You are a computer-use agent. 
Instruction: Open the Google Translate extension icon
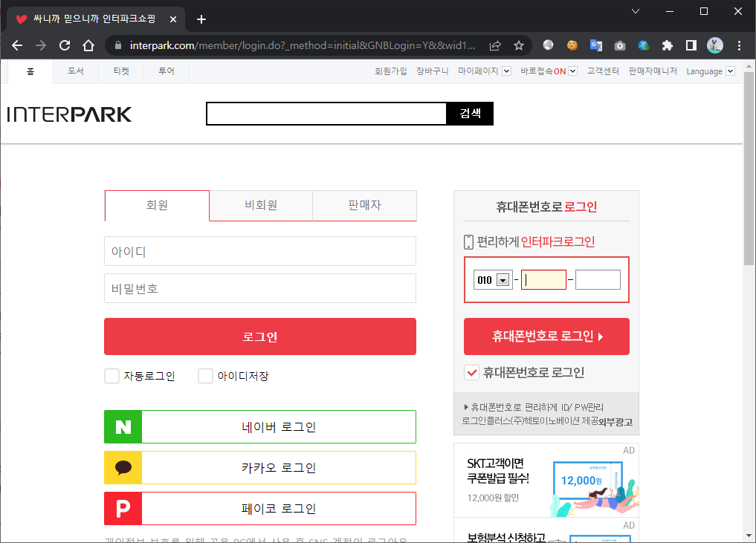coord(596,45)
